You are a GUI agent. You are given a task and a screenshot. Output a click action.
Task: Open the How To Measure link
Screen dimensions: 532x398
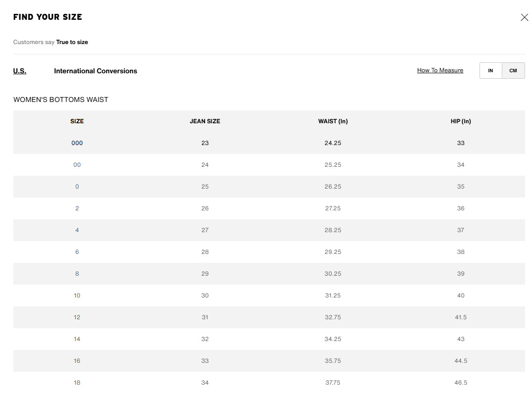point(440,70)
